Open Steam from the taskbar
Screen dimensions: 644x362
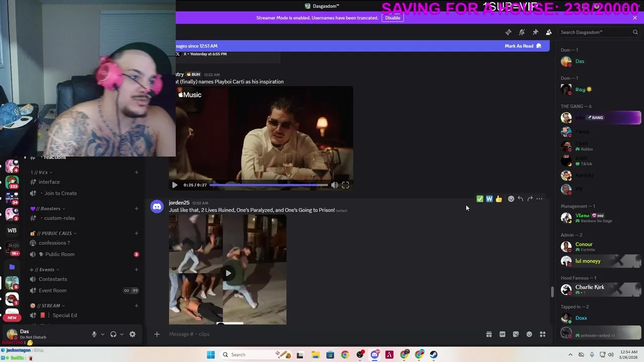pyautogui.click(x=434, y=354)
